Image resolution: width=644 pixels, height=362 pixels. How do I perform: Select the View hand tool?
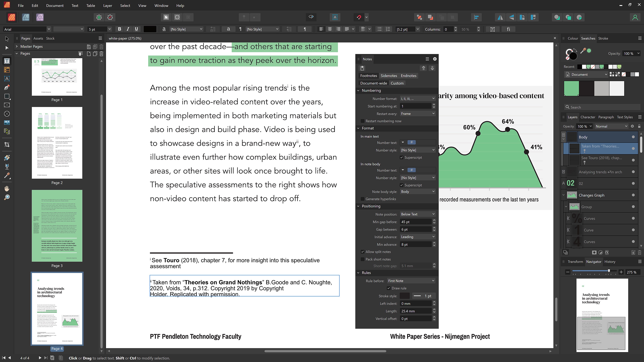pos(7,188)
